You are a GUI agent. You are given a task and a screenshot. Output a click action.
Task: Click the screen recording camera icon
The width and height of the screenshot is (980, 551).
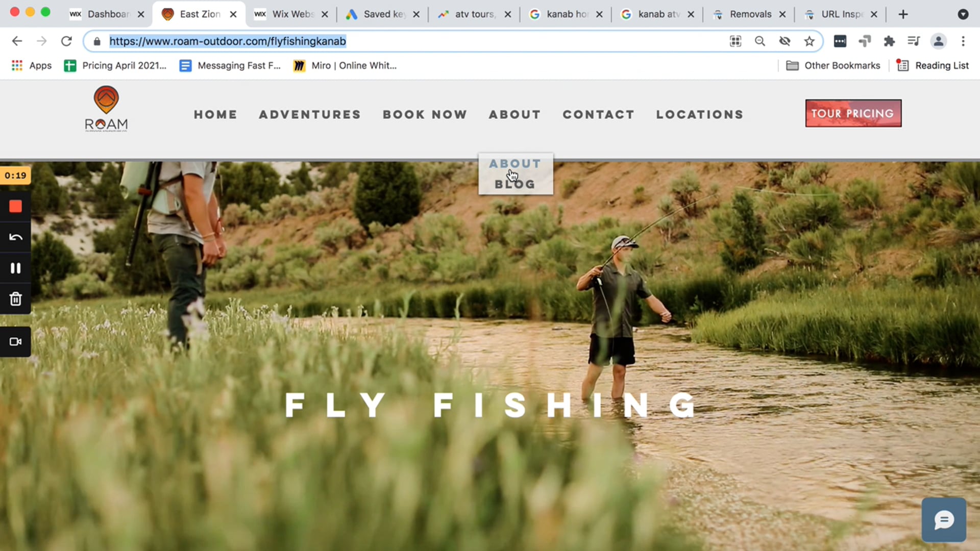[x=15, y=341]
